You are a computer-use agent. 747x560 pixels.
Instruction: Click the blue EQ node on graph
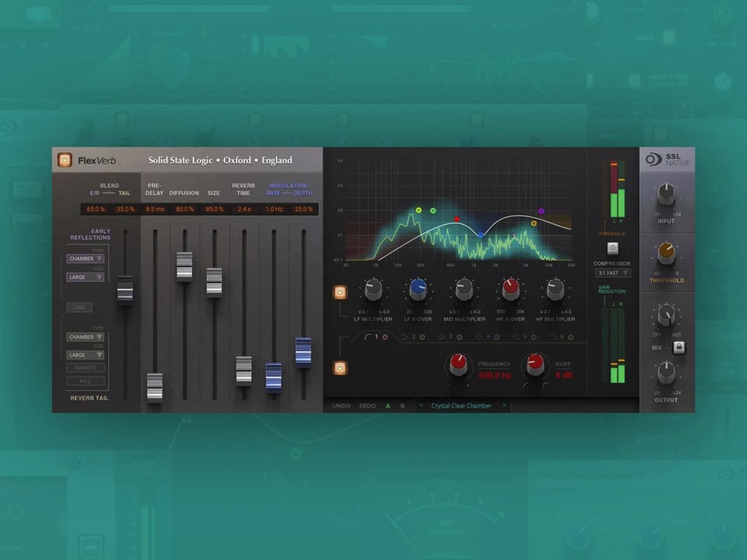(x=481, y=235)
